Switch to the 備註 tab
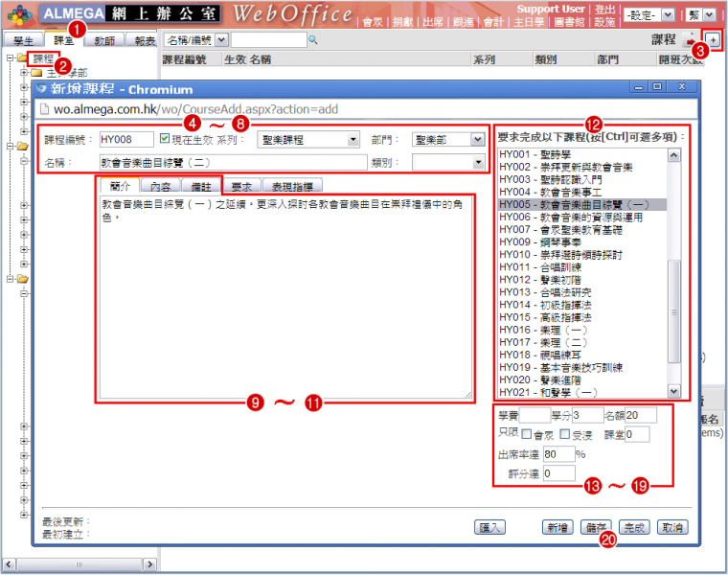728x575 pixels. click(x=201, y=186)
